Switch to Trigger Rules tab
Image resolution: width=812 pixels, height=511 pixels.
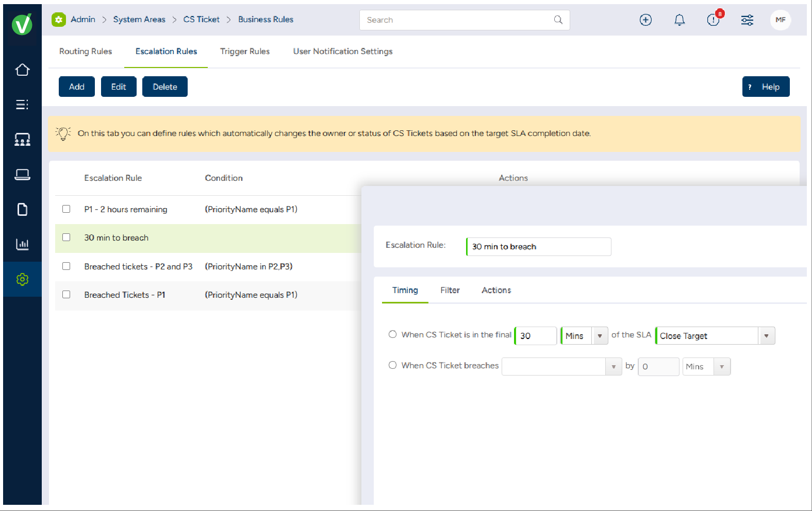click(x=245, y=52)
